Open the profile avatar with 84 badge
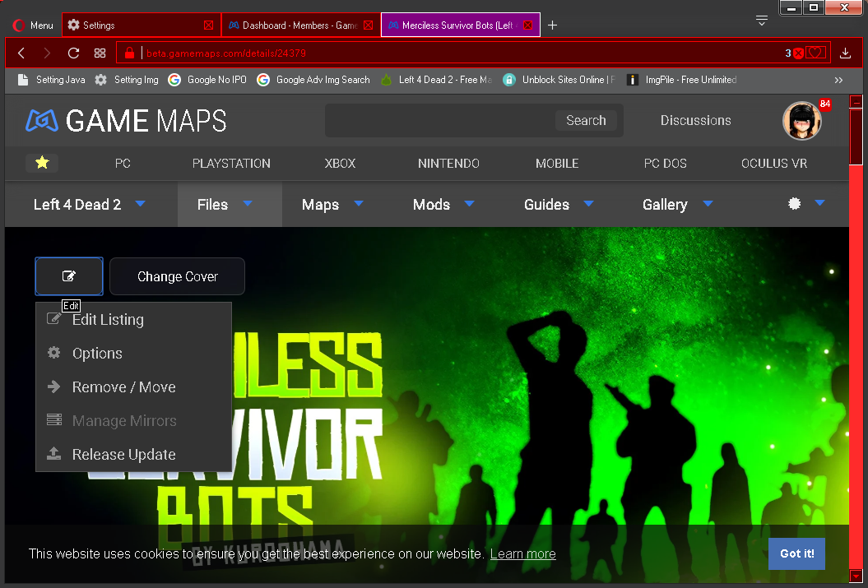The image size is (868, 588). (x=801, y=120)
